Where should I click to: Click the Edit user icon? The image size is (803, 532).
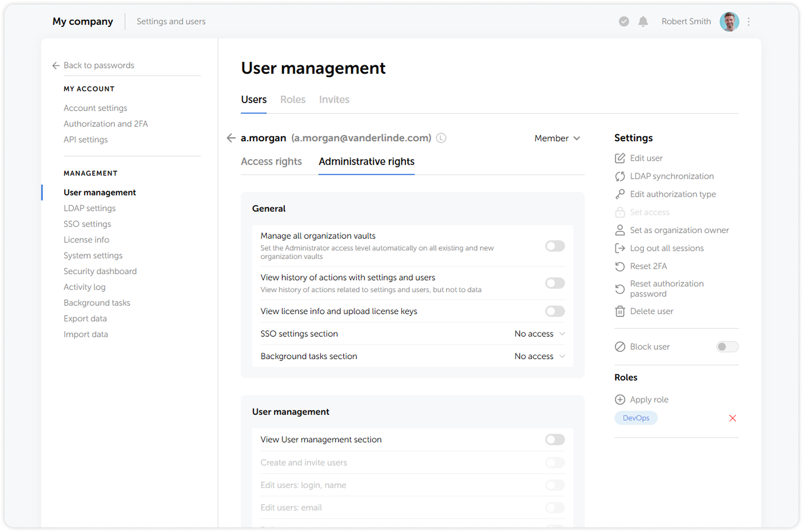click(620, 158)
